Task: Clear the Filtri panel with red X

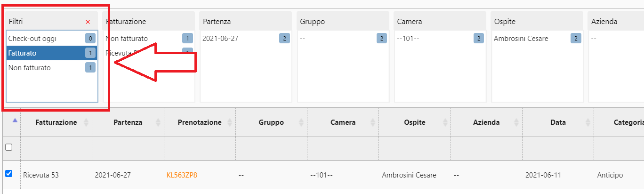Action: [x=88, y=22]
